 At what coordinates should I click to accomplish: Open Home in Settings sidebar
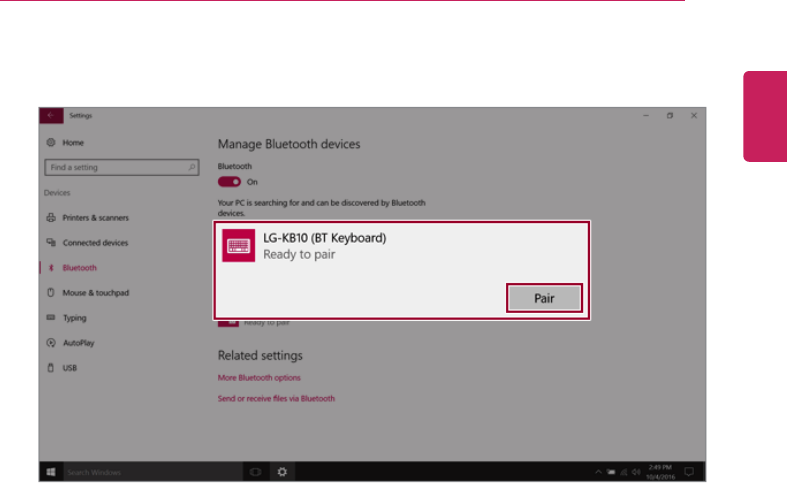coord(73,143)
